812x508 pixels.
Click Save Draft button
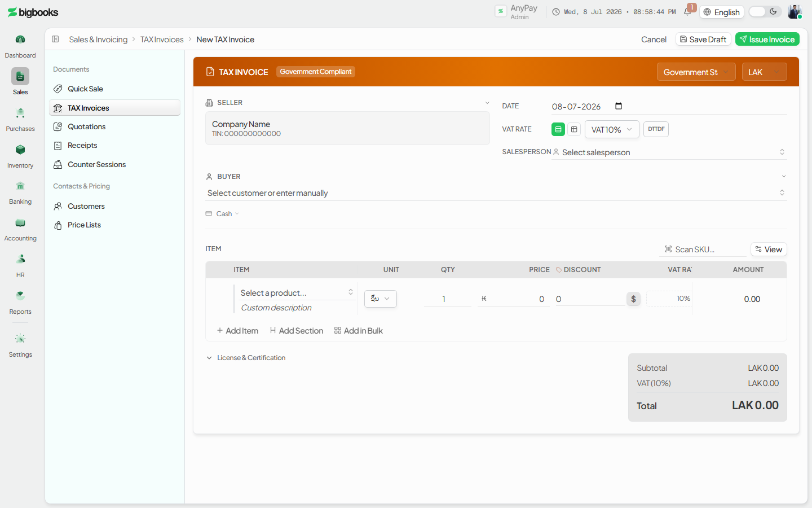click(x=703, y=39)
